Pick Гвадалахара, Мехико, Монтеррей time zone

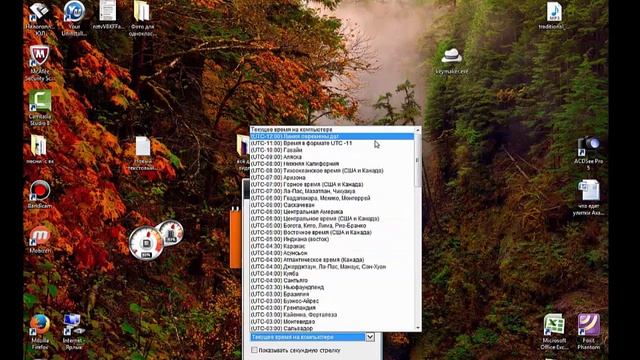click(x=332, y=198)
